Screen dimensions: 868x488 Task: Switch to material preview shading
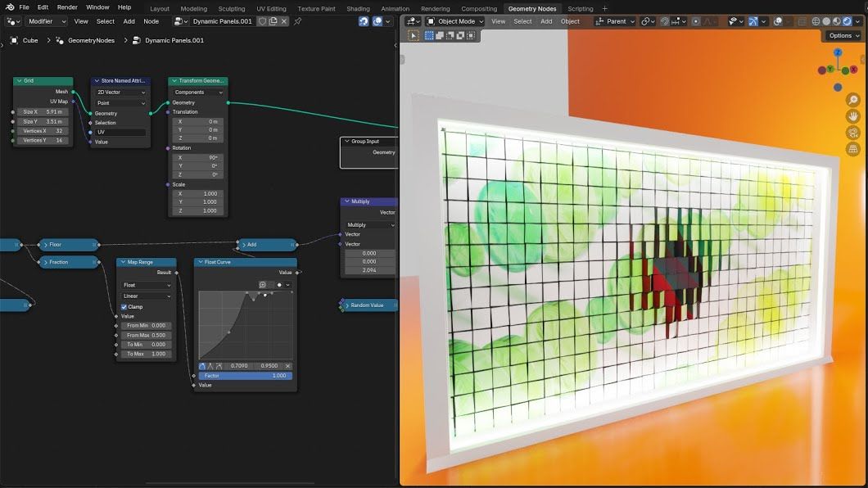coord(837,21)
